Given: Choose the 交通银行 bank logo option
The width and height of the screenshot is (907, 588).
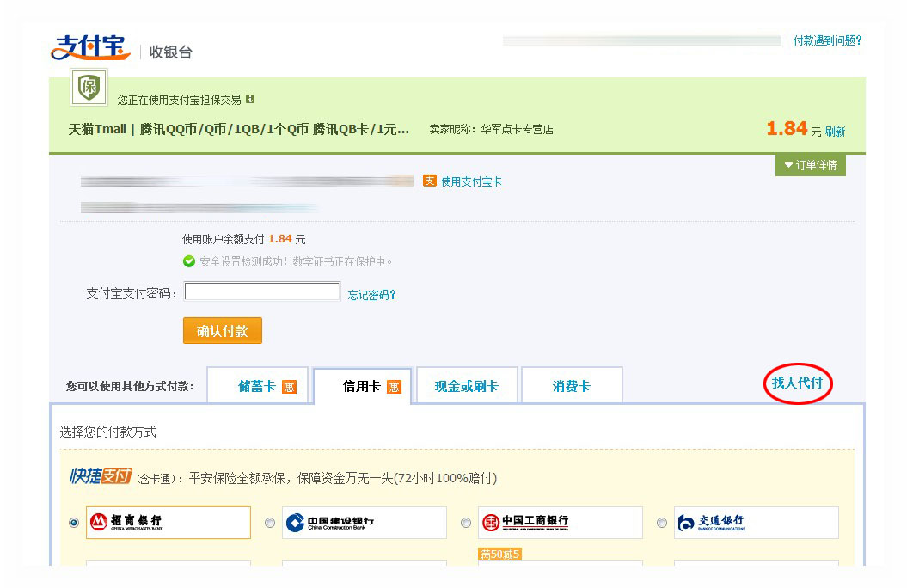Looking at the screenshot, I should pyautogui.click(x=757, y=523).
